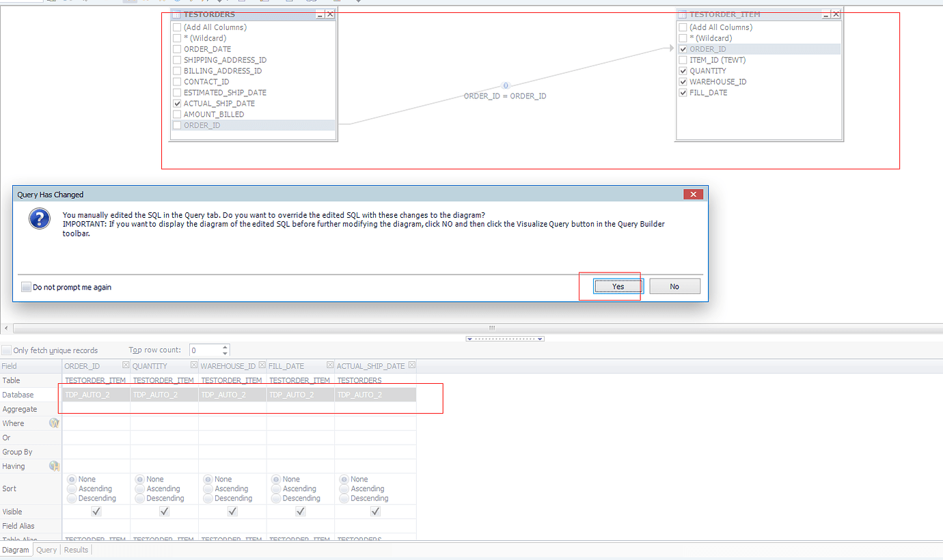
Task: Click the right arrow on the dotted splitter bar
Action: tap(541, 338)
